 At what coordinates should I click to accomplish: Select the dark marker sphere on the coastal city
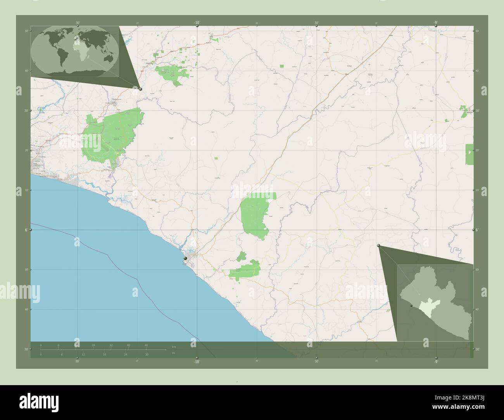185,258
